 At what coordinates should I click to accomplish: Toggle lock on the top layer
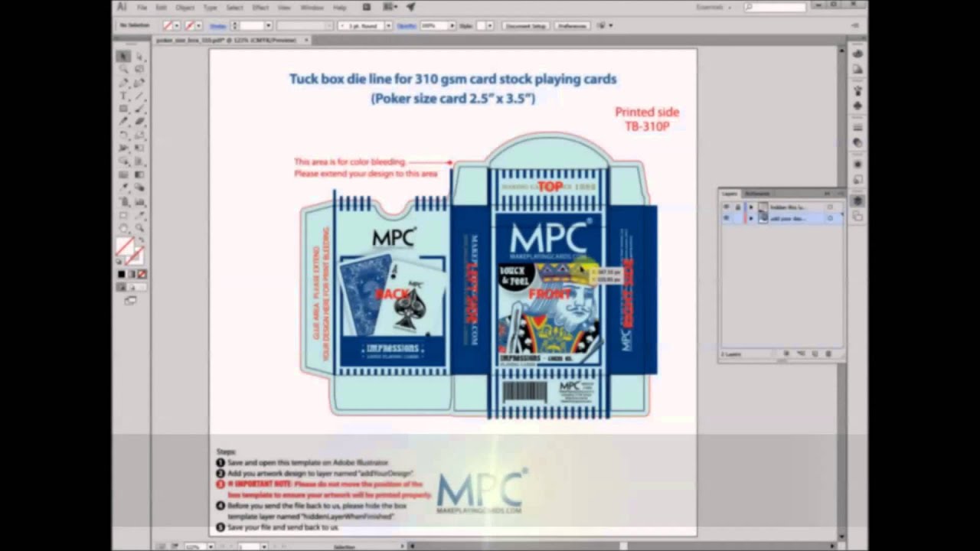pyautogui.click(x=737, y=207)
